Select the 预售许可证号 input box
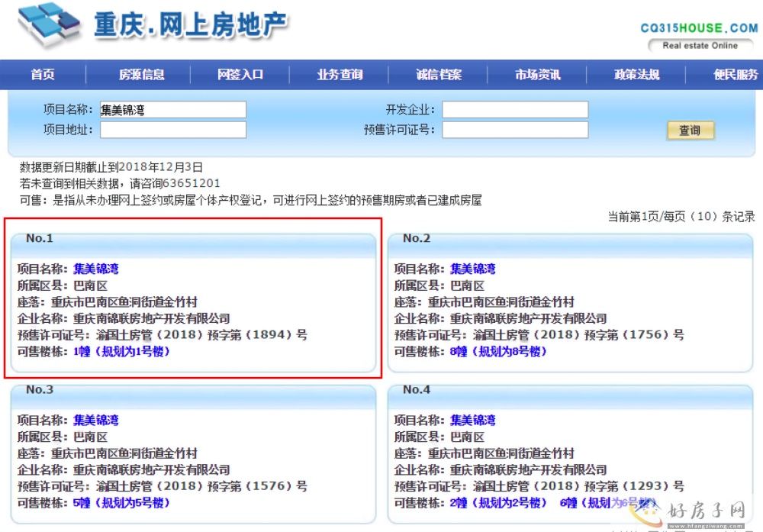 click(515, 130)
